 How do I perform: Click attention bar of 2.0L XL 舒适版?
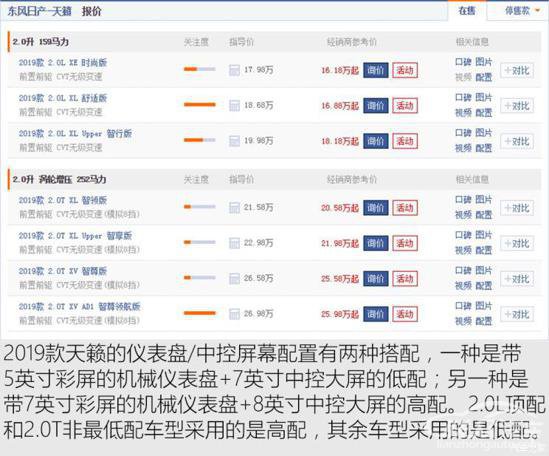click(200, 104)
